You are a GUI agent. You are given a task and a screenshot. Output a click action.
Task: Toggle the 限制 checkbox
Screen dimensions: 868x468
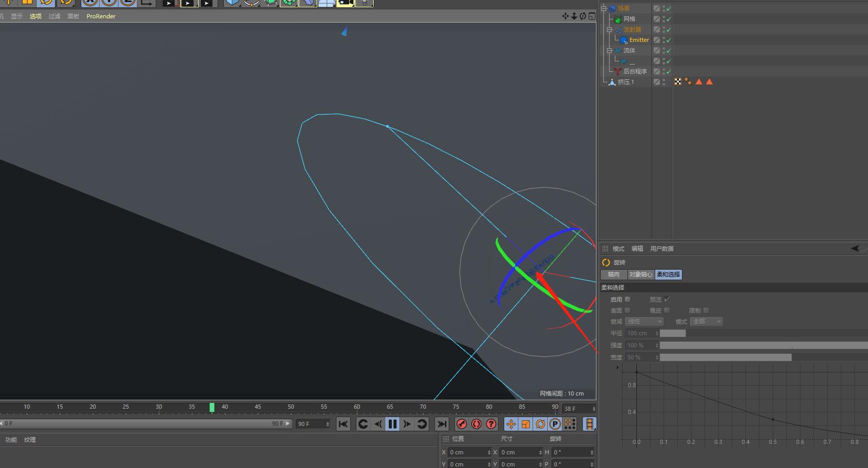706,310
